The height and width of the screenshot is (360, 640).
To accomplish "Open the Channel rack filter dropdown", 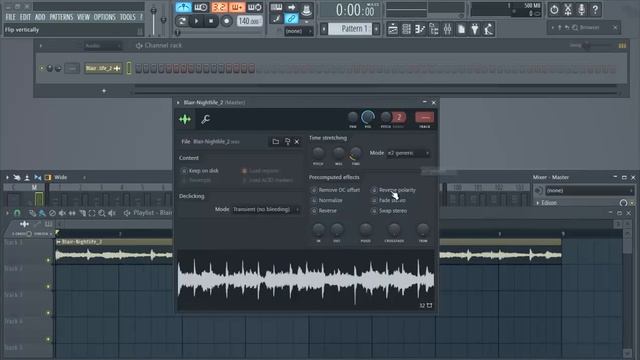I will [102, 46].
